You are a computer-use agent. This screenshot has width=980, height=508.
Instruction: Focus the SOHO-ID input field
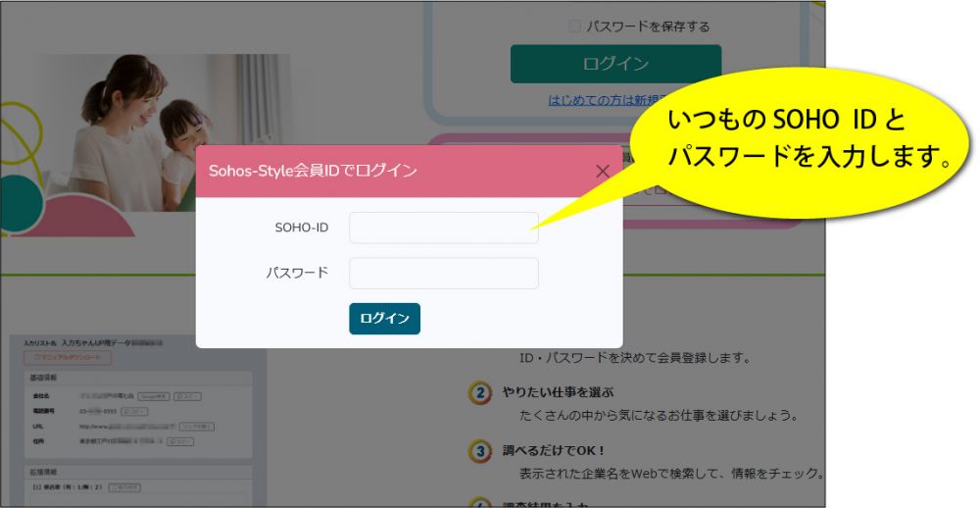pyautogui.click(x=444, y=228)
